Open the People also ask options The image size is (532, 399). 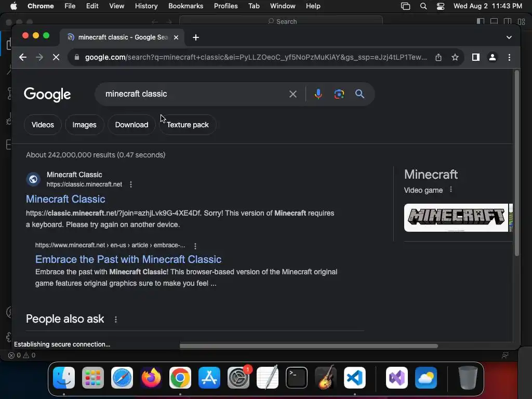coord(116,320)
